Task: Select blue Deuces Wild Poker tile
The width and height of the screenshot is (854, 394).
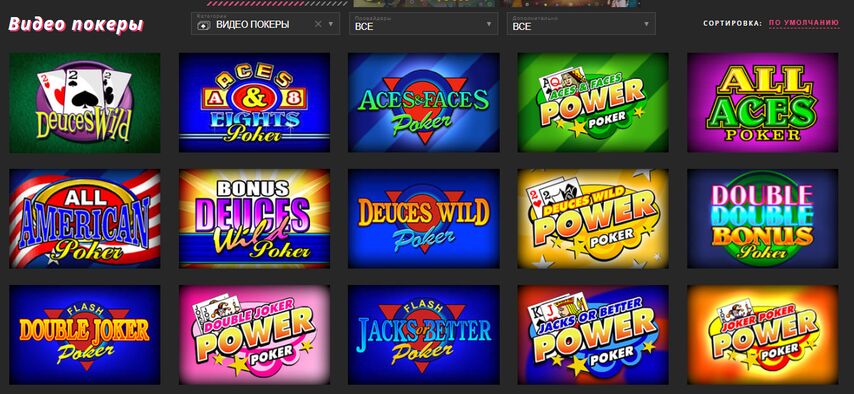Action: point(424,219)
